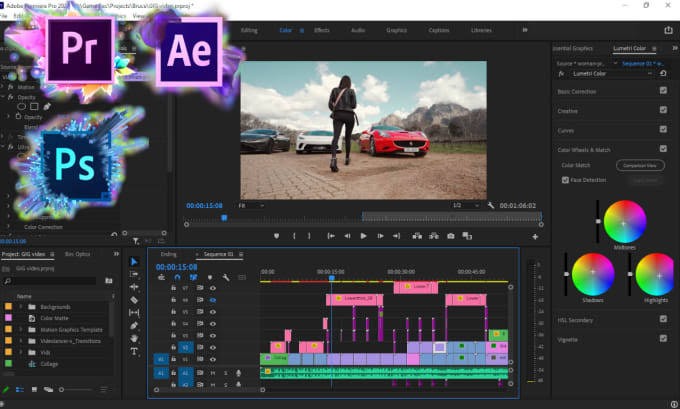Viewport: 680px width, 409px height.
Task: Toggle Basic Correction checkbox
Action: point(663,90)
